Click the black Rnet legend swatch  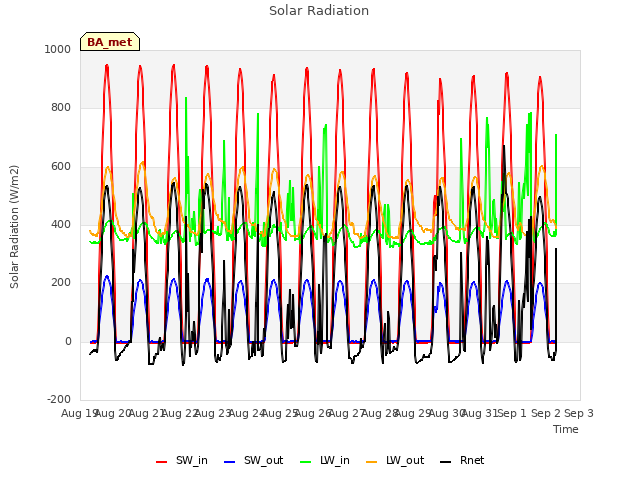[x=446, y=462]
